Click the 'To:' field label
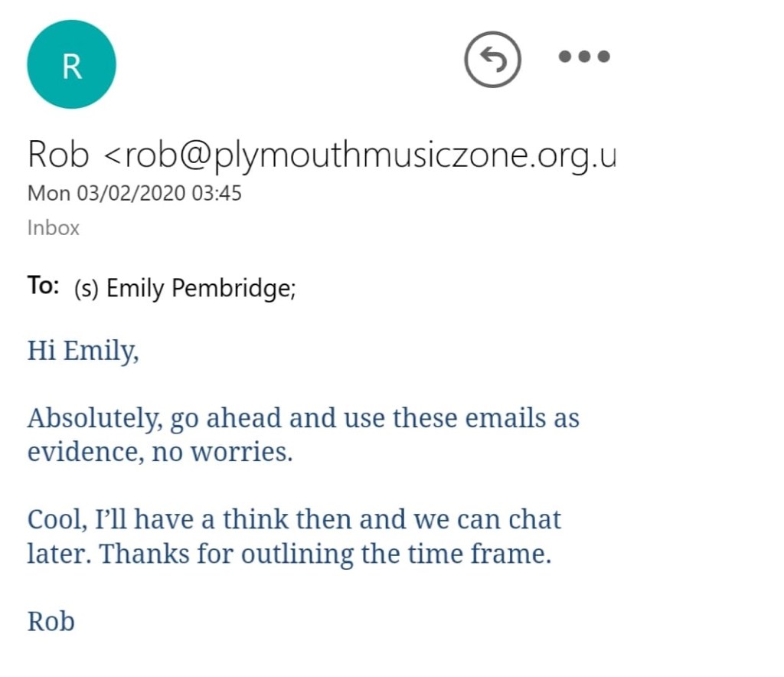 click(x=44, y=286)
